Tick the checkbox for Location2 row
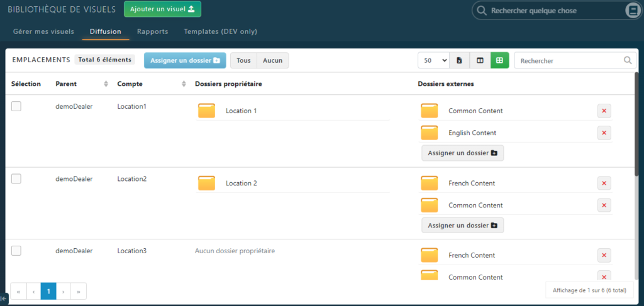 click(16, 178)
